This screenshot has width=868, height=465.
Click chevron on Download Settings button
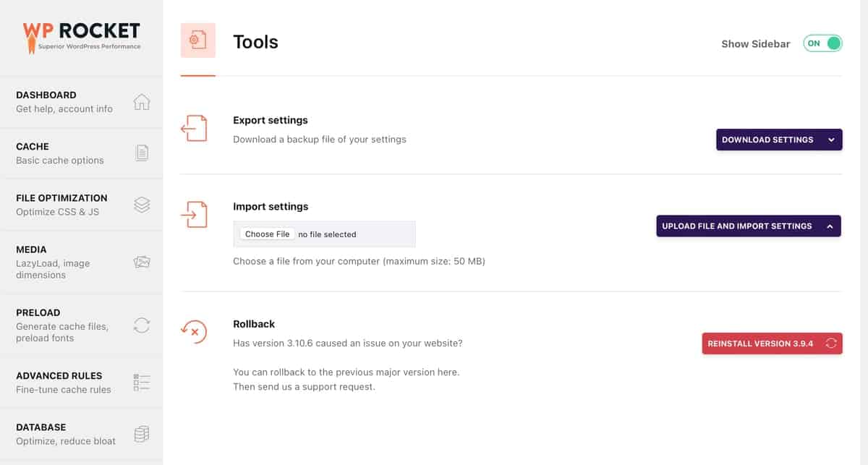[x=831, y=140]
